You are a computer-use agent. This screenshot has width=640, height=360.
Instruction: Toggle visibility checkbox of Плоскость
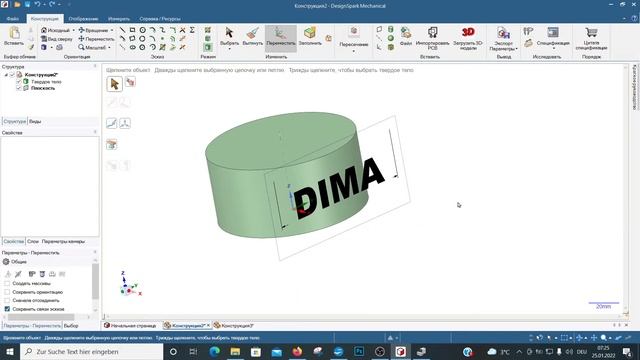[19, 88]
